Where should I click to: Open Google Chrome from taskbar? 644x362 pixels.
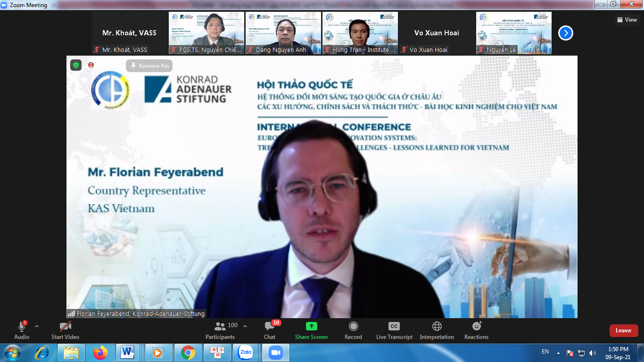click(x=188, y=353)
